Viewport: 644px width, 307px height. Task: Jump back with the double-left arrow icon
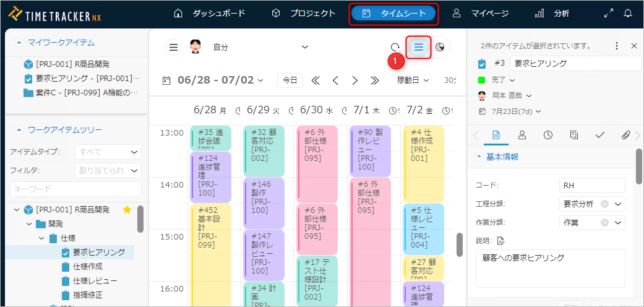click(316, 80)
